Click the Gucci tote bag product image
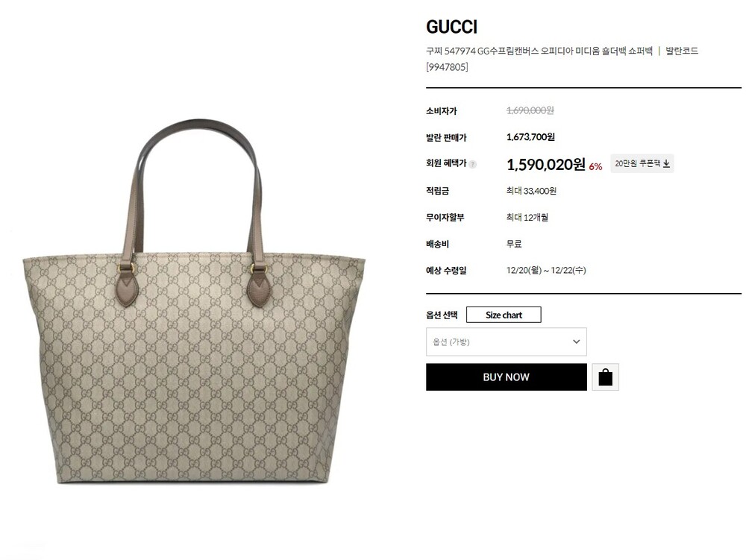746x560 pixels. 194,301
